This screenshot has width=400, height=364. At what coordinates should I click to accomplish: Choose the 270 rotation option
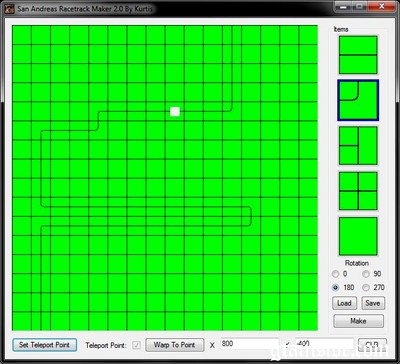(x=366, y=287)
